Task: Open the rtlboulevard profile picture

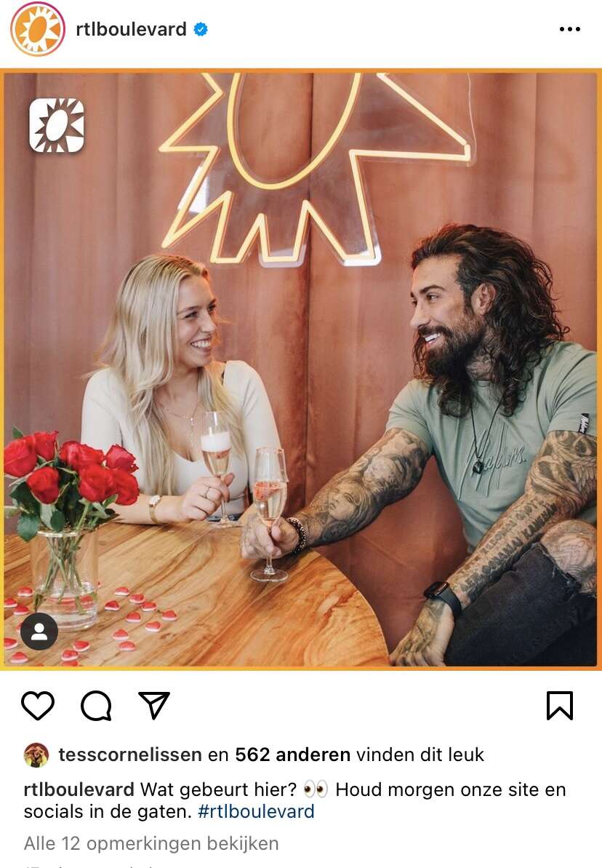Action: click(38, 29)
